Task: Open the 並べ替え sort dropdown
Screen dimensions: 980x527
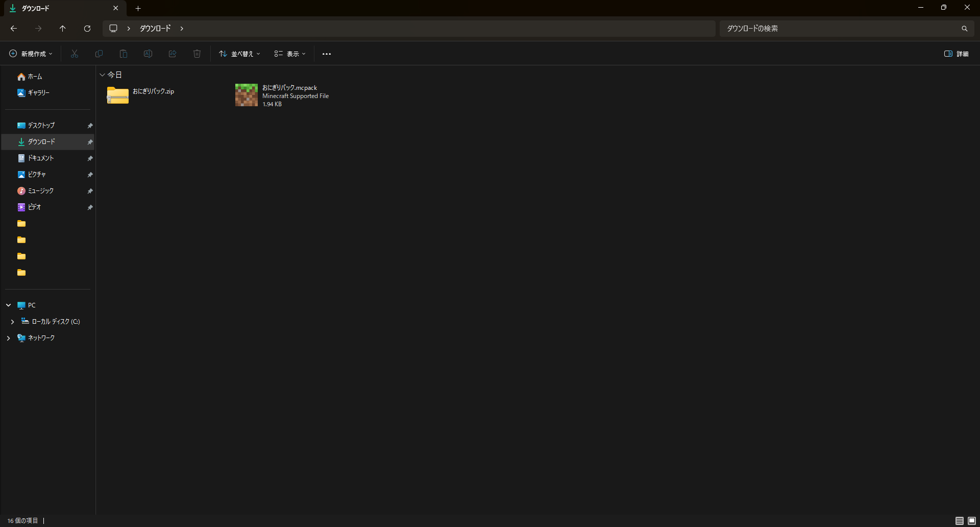Action: click(x=239, y=54)
